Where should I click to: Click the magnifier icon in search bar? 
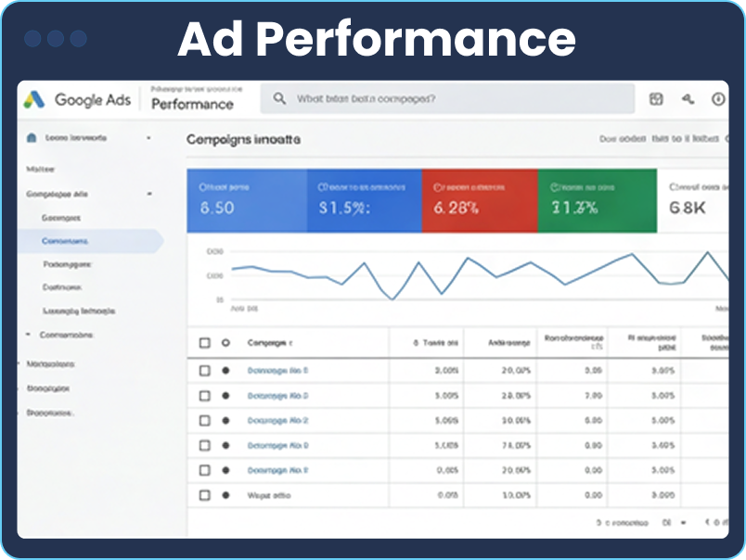pyautogui.click(x=278, y=98)
